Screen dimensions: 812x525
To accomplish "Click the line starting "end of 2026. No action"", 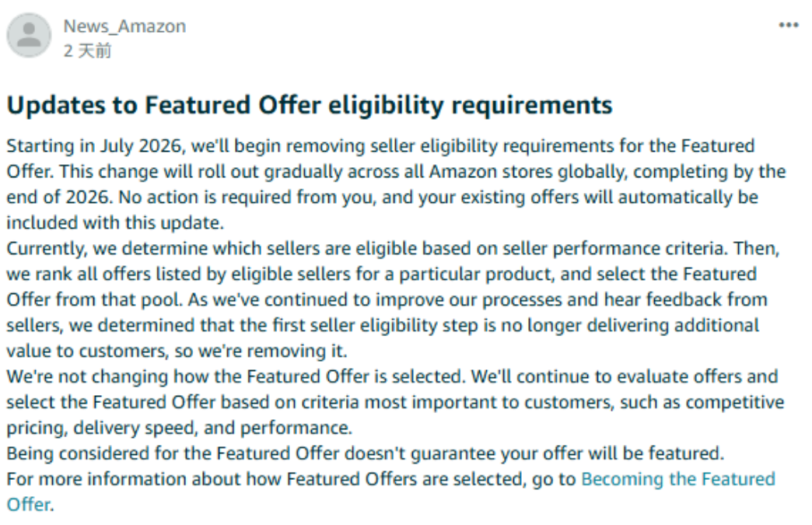I will coord(382,198).
